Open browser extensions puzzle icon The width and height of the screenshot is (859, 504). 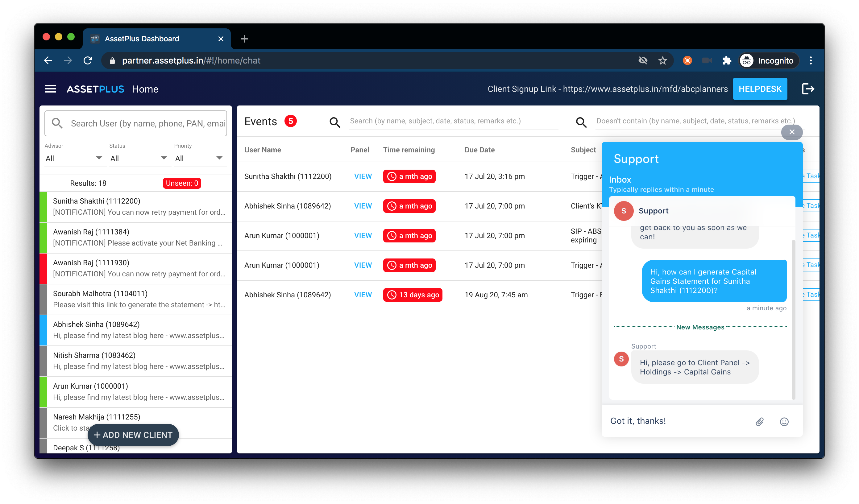pos(727,61)
